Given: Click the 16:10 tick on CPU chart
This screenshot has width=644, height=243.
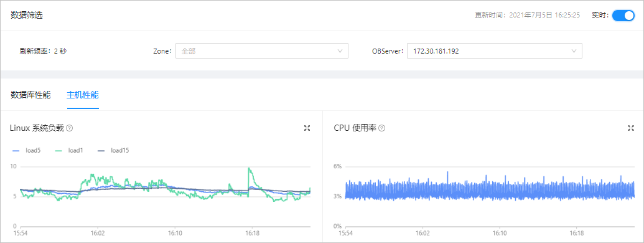Looking at the screenshot, I should point(499,233).
